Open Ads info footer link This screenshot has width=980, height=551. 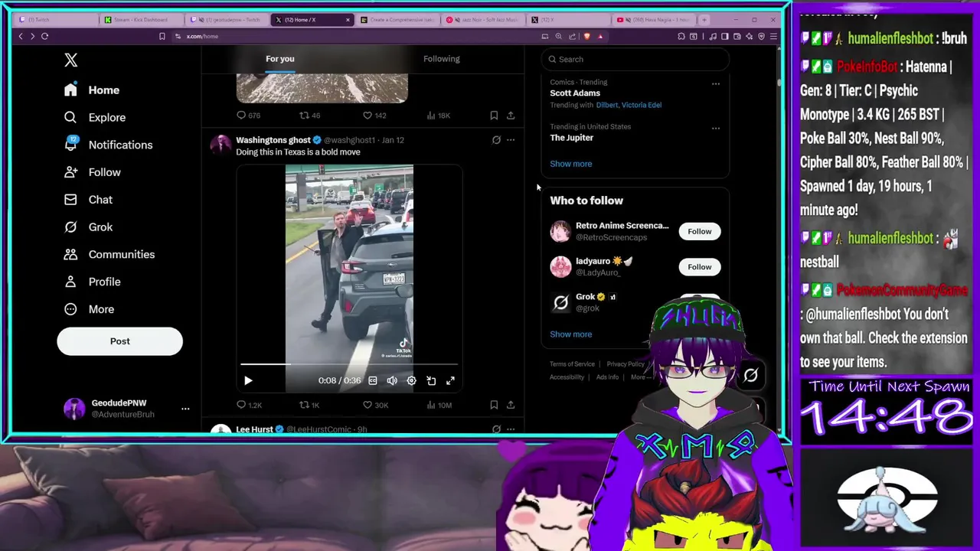click(607, 377)
